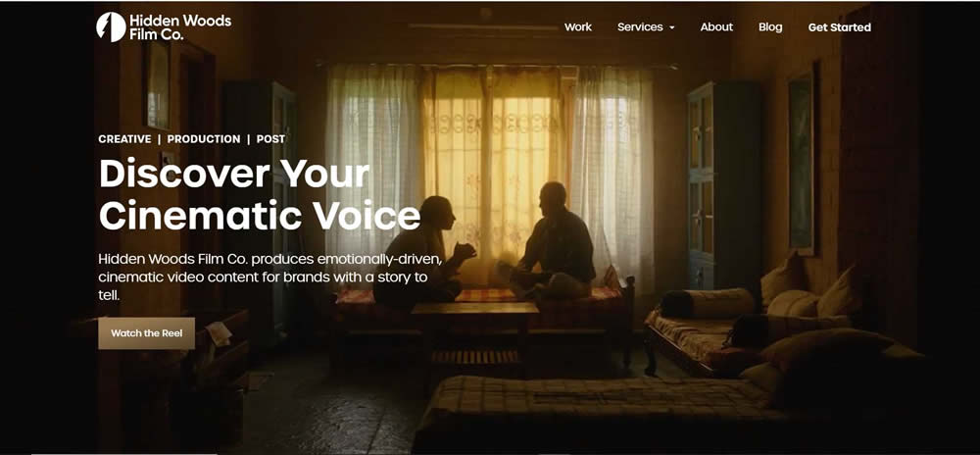Go to the About page

point(716,26)
